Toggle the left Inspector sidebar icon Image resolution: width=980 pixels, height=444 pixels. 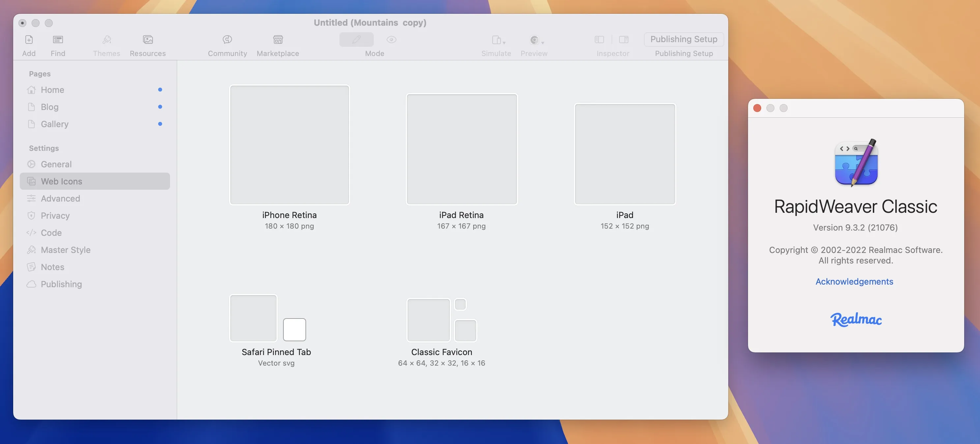(599, 40)
